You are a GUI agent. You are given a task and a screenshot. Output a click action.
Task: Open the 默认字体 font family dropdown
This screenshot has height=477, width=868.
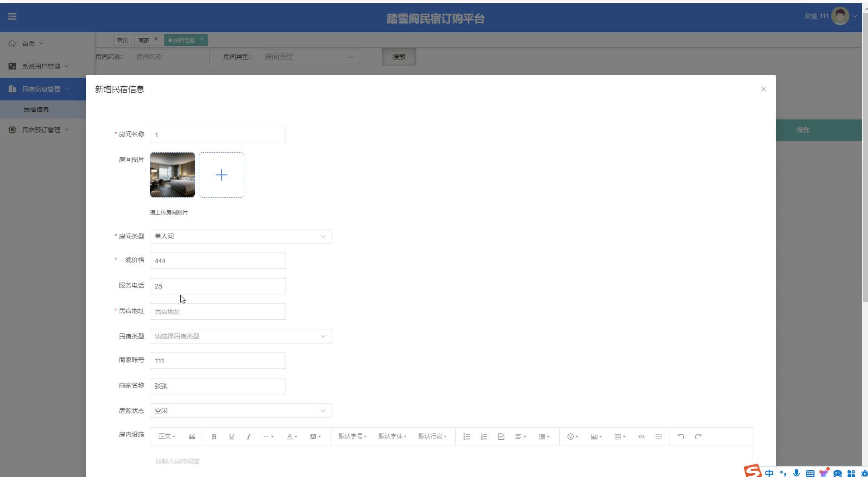coord(392,437)
